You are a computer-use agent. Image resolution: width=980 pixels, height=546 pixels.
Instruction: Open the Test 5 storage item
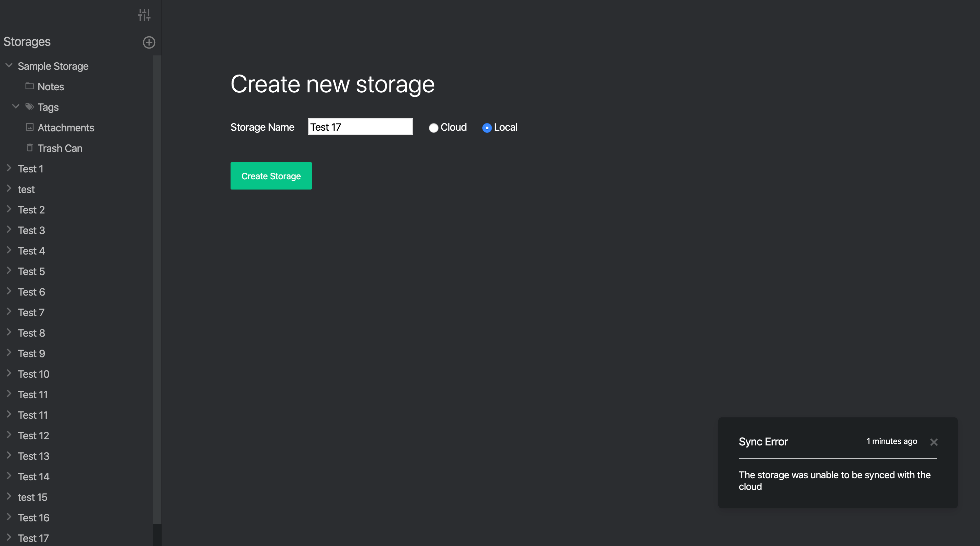click(x=31, y=271)
